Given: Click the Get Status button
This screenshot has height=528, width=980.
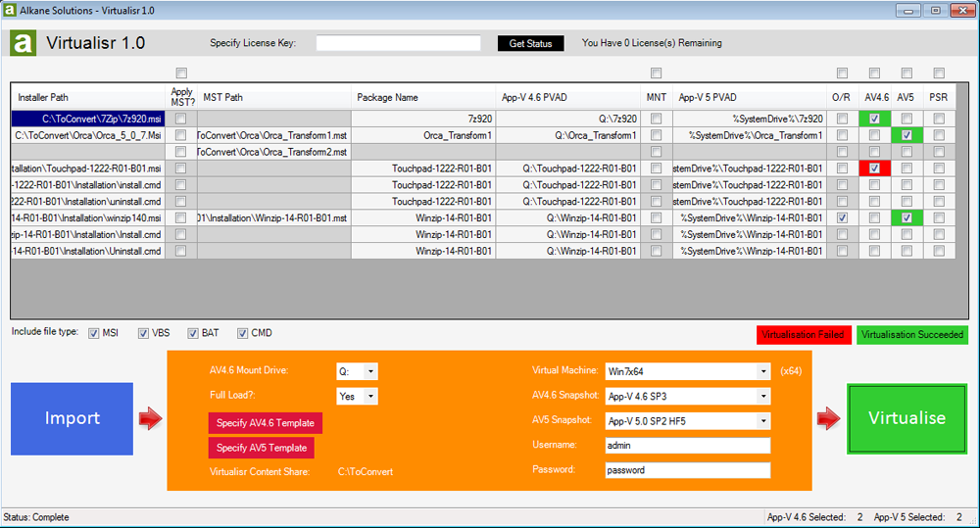Looking at the screenshot, I should 530,43.
